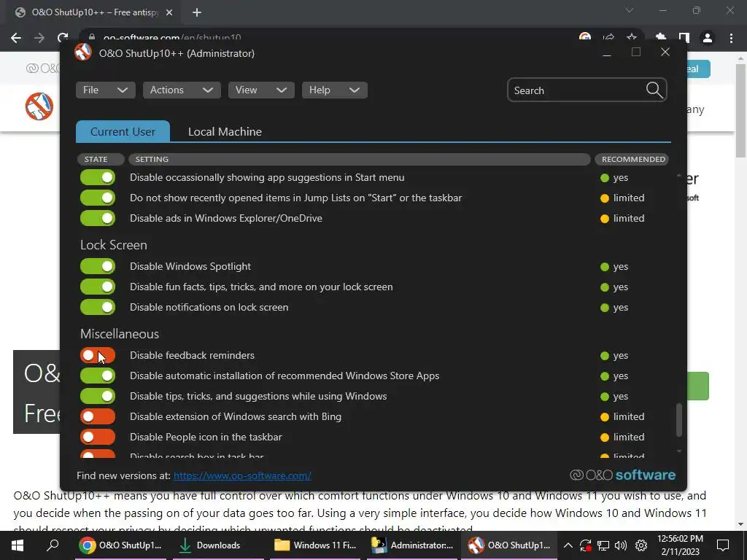Expand Chrome tab search chevron
Viewport: 747px width, 560px height.
[630, 10]
